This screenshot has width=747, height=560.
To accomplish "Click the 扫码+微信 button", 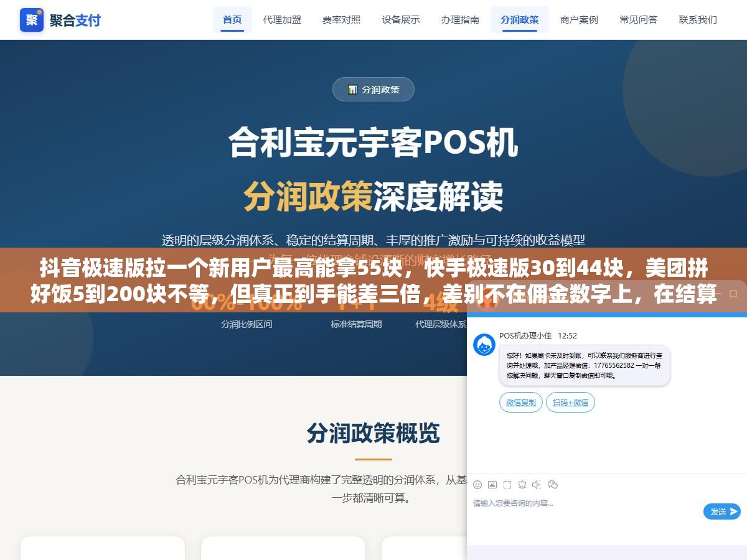I will pyautogui.click(x=571, y=402).
